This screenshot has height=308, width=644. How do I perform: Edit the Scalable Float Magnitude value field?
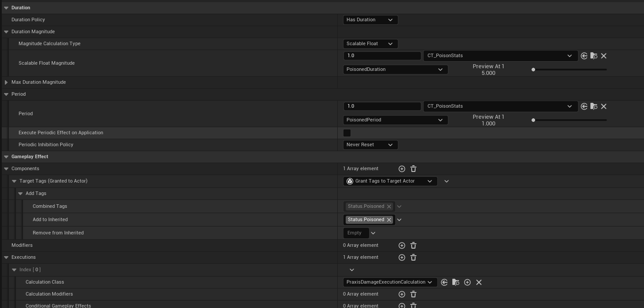(382, 56)
